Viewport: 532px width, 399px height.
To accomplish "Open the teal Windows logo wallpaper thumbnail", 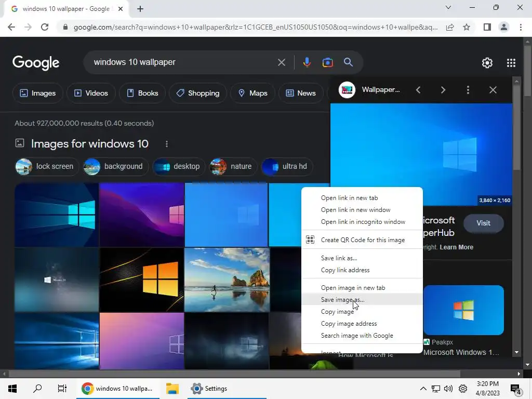I will click(x=57, y=215).
